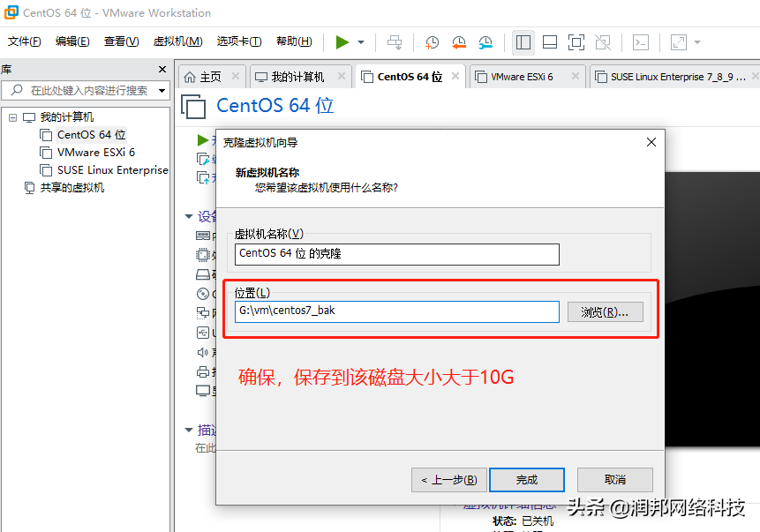
Task: Click the processor device icon
Action: pos(203,255)
